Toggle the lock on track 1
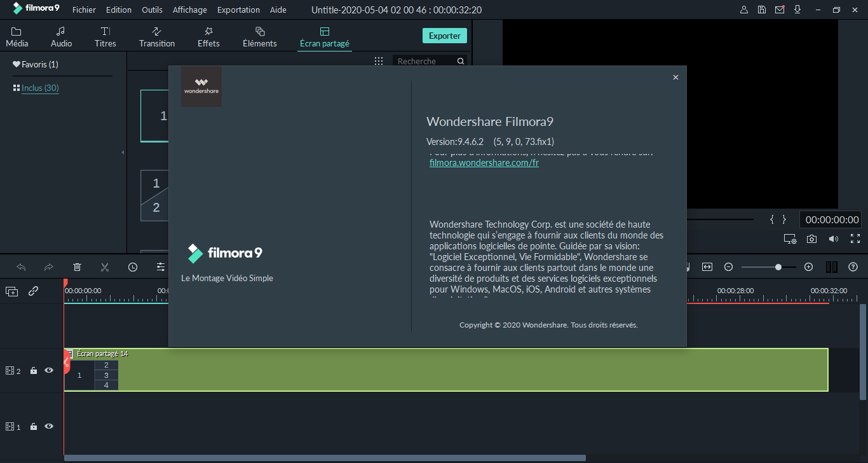The image size is (868, 463). (x=34, y=426)
